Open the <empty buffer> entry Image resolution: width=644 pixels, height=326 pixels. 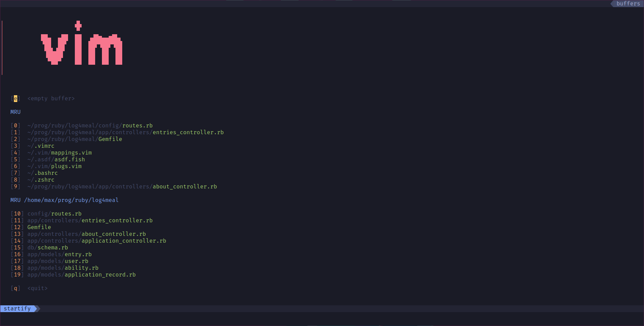[x=51, y=99]
